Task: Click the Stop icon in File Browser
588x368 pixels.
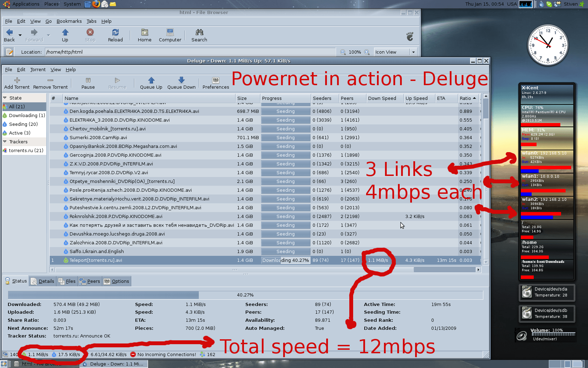Action: point(90,32)
